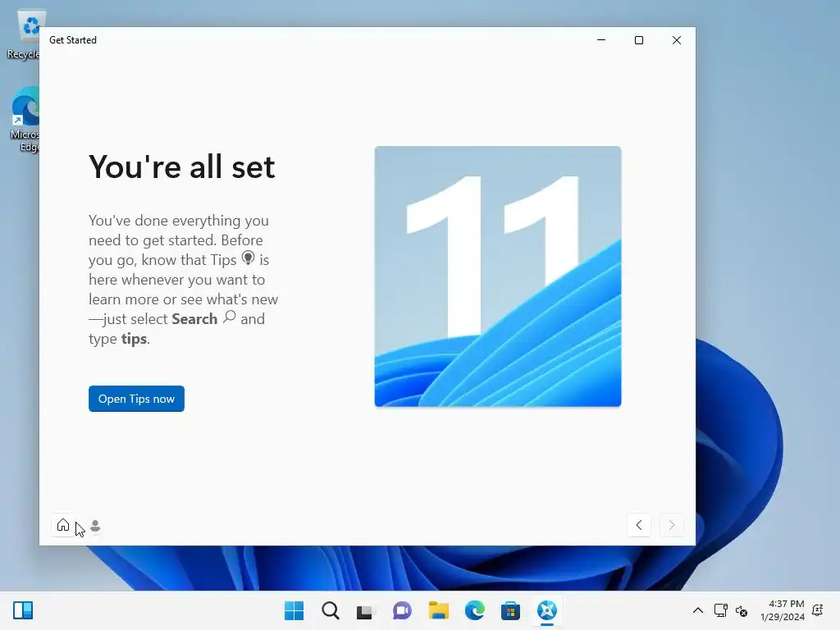The image size is (840, 630).
Task: Open the clock showing 4:37 PM
Action: (x=782, y=610)
